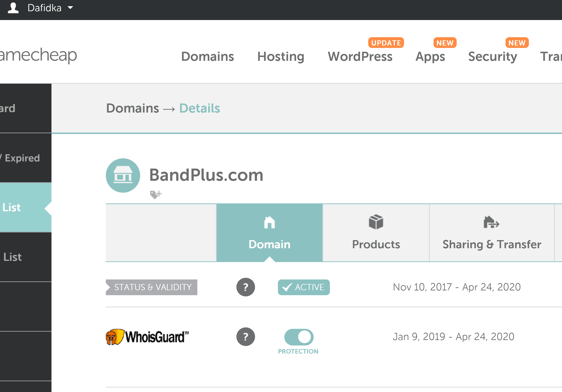Click the ACTIVE status badge
562x392 pixels.
click(x=303, y=287)
